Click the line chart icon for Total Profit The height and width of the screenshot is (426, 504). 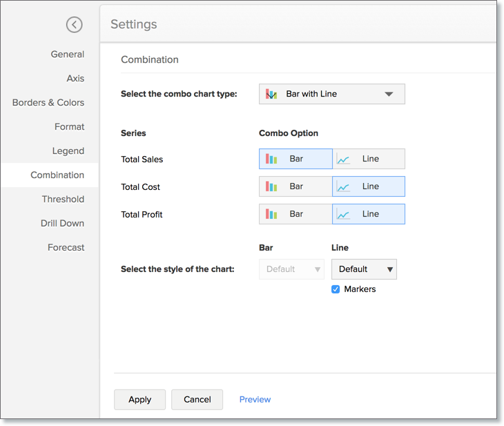point(343,214)
